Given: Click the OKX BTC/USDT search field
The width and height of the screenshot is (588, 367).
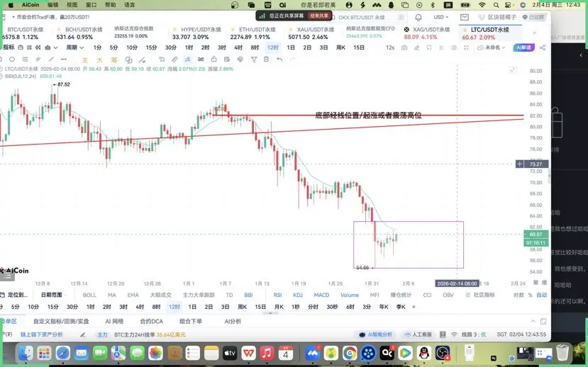Looking at the screenshot, I should pos(369,17).
